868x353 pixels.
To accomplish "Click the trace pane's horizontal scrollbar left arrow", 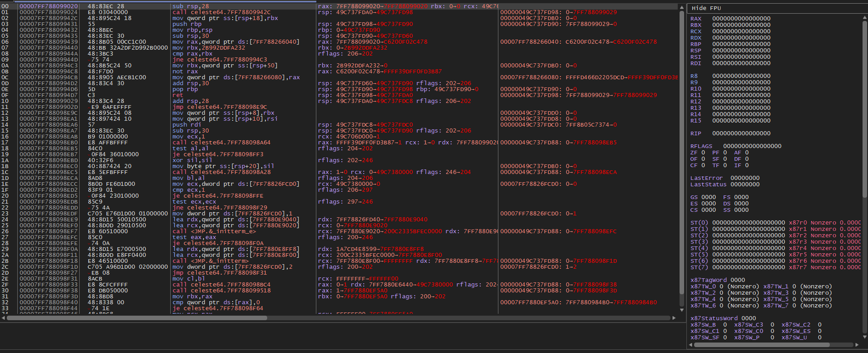I will point(3,318).
